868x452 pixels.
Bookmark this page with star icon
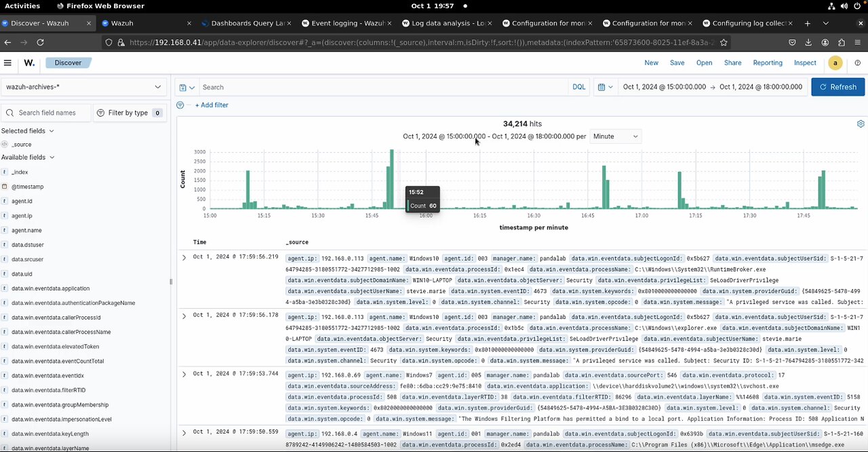(x=724, y=42)
